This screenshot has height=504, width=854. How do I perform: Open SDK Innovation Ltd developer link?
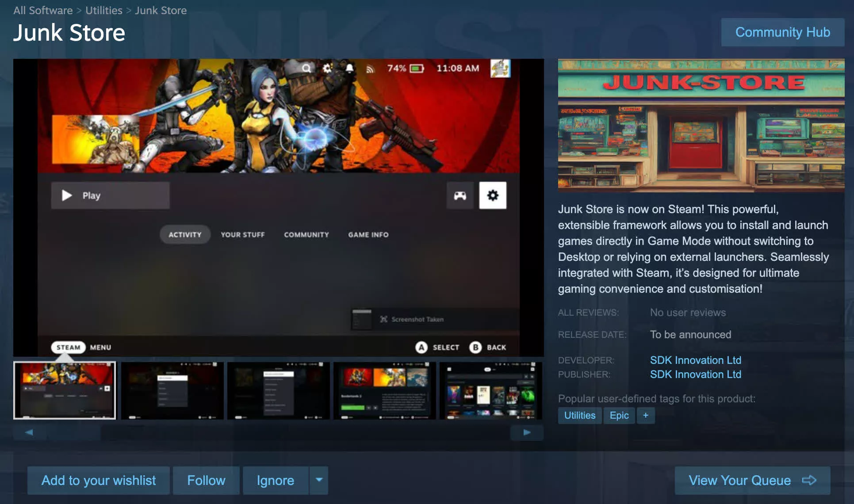pos(695,360)
